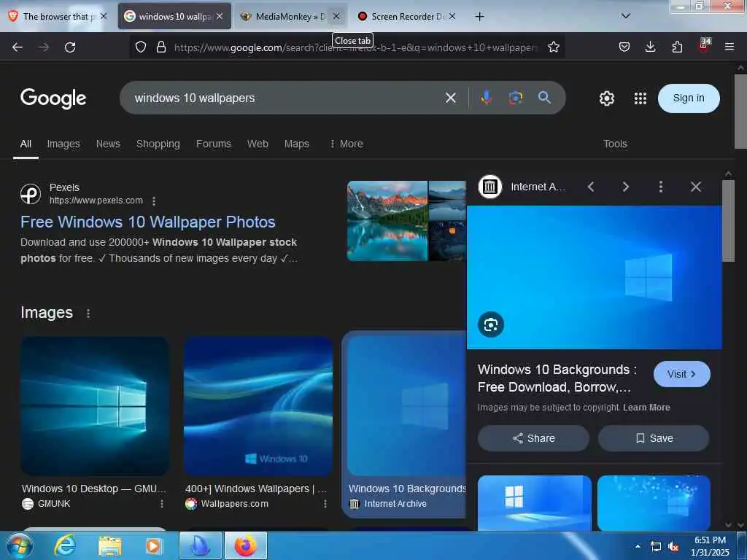The image size is (747, 560).
Task: Open the Firefox hamburger application menu
Action: (x=729, y=47)
